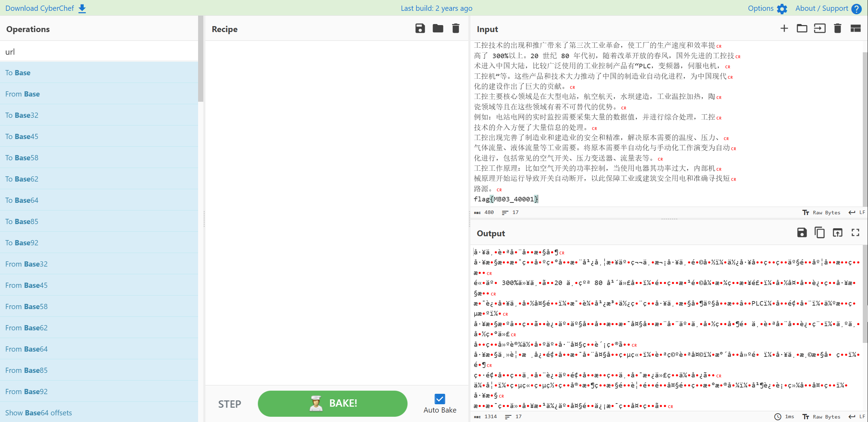Add the To Base64 operation
This screenshot has height=422, width=868.
(x=22, y=200)
